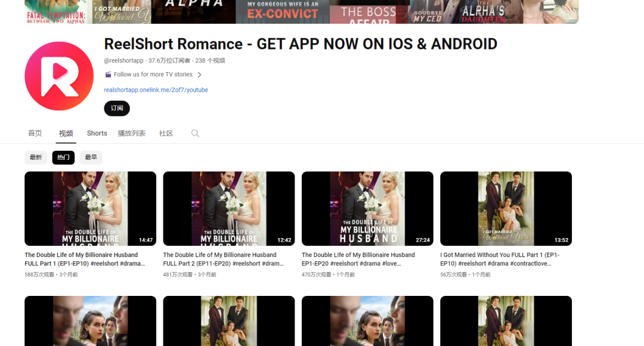This screenshot has width=644, height=346.
Task: Select the 热门 sort chip
Action: click(x=63, y=157)
